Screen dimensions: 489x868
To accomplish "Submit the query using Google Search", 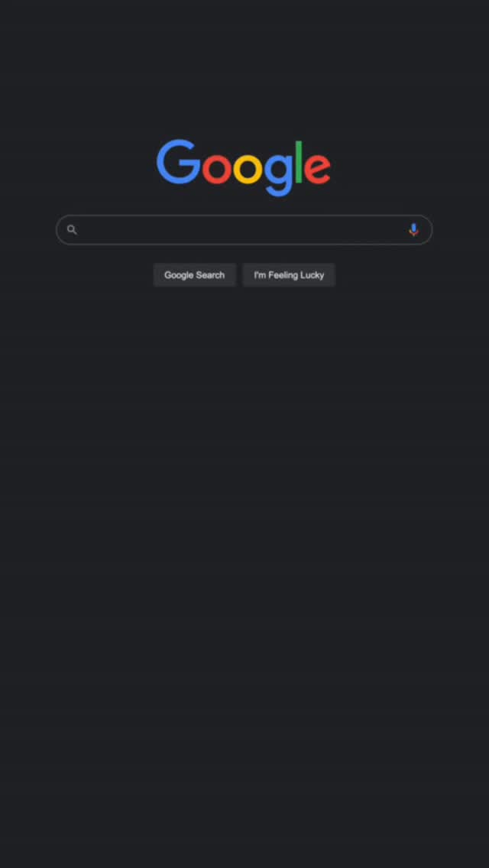I will 194,275.
